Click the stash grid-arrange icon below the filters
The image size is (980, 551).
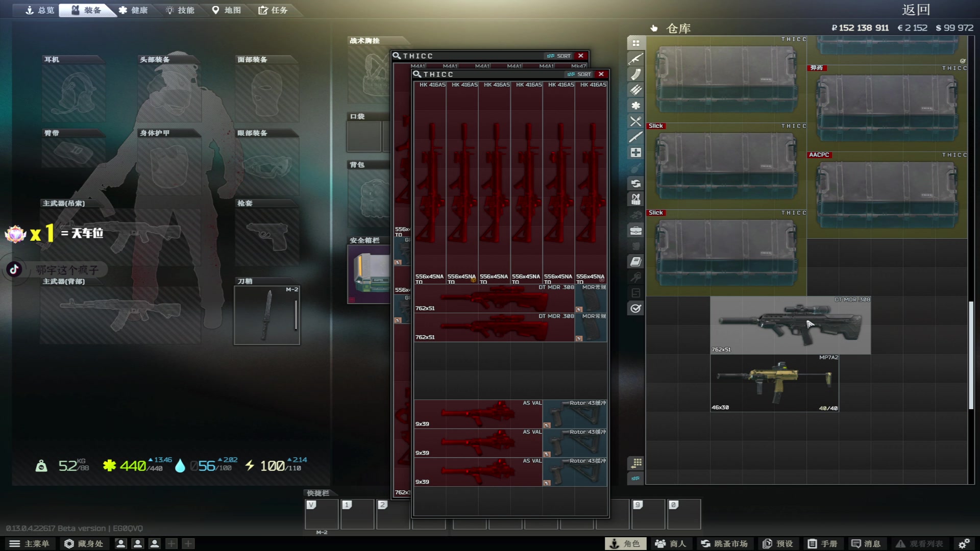click(635, 463)
